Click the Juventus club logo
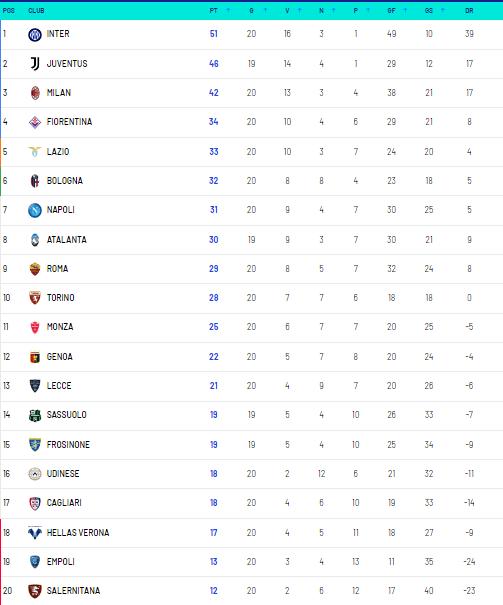503x605 pixels. (x=35, y=64)
